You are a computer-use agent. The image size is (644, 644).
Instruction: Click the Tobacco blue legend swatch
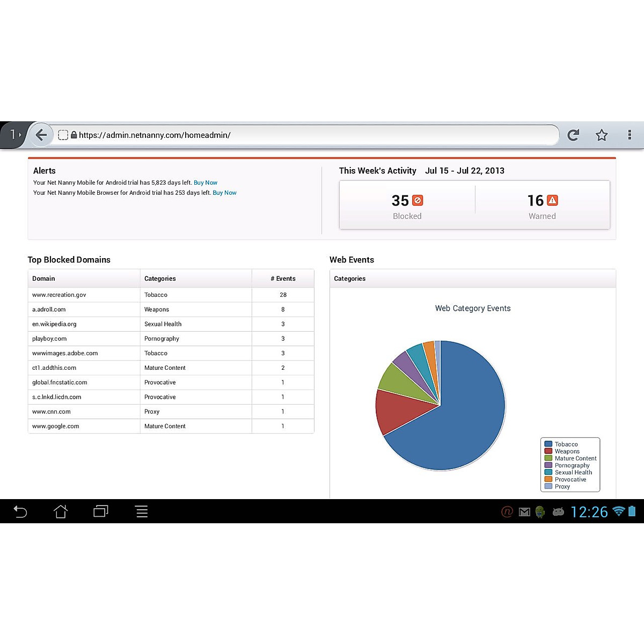pyautogui.click(x=548, y=444)
